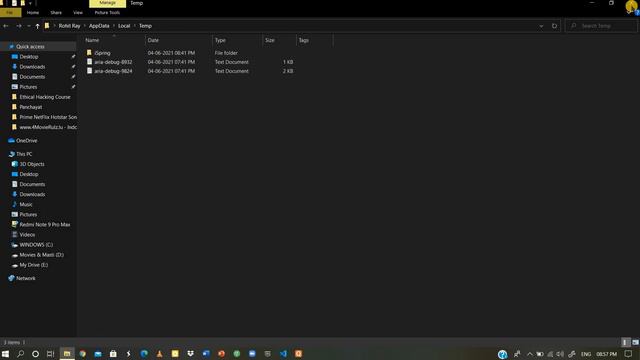Open Recent locations dropdown arrow

[29, 26]
